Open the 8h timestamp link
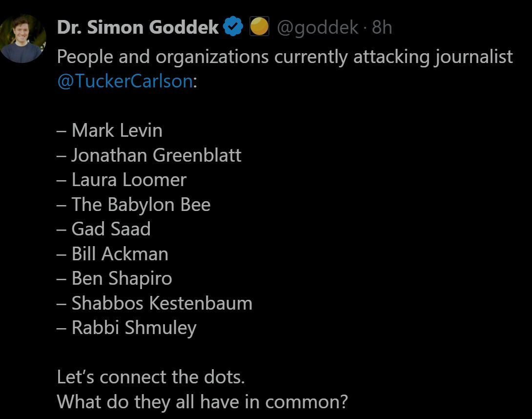532x419 pixels. click(382, 27)
